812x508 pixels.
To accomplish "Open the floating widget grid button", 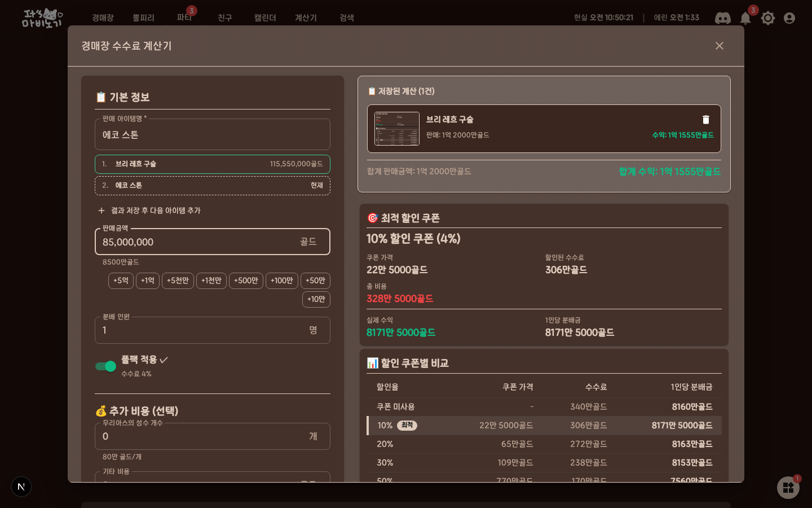I will [788, 488].
